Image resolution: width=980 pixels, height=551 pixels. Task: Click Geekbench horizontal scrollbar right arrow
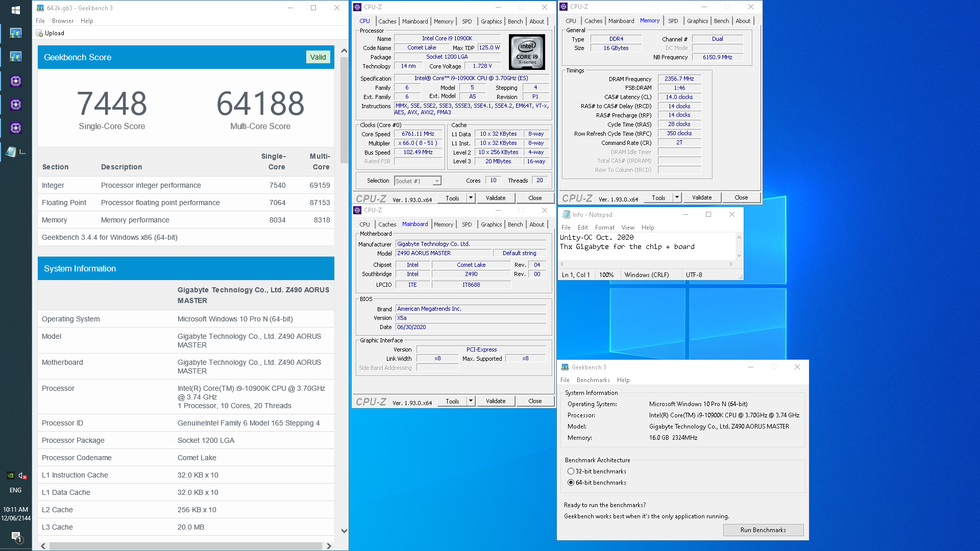[329, 546]
